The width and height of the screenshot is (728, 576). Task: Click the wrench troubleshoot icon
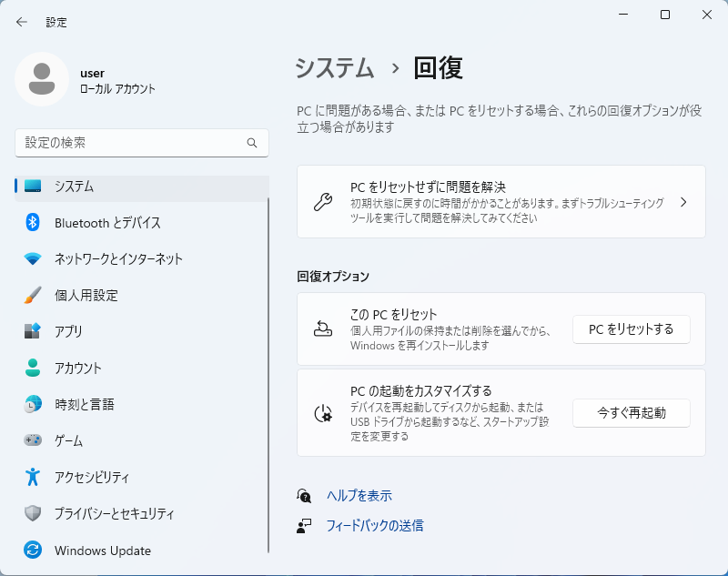[x=323, y=202]
